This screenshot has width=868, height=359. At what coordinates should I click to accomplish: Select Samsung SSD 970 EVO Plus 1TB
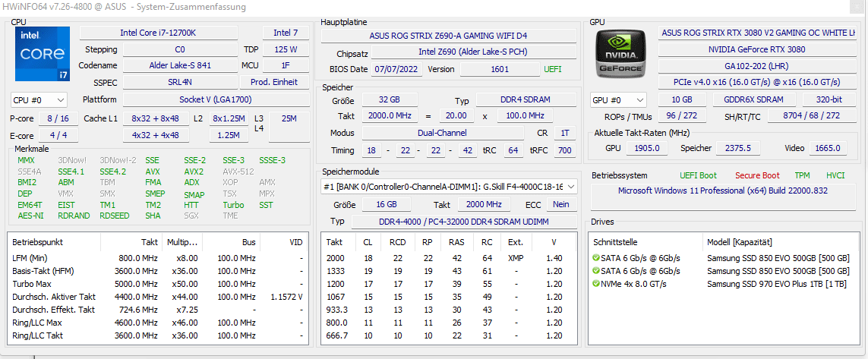(777, 284)
